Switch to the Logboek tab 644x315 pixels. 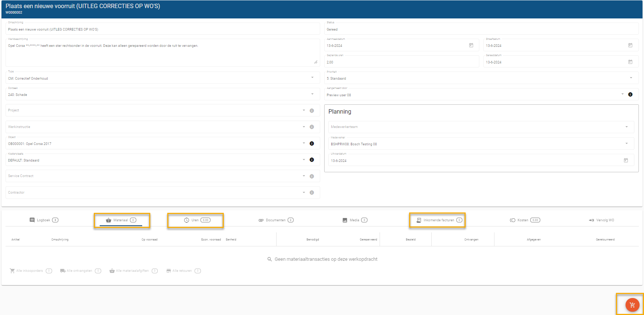[44, 220]
